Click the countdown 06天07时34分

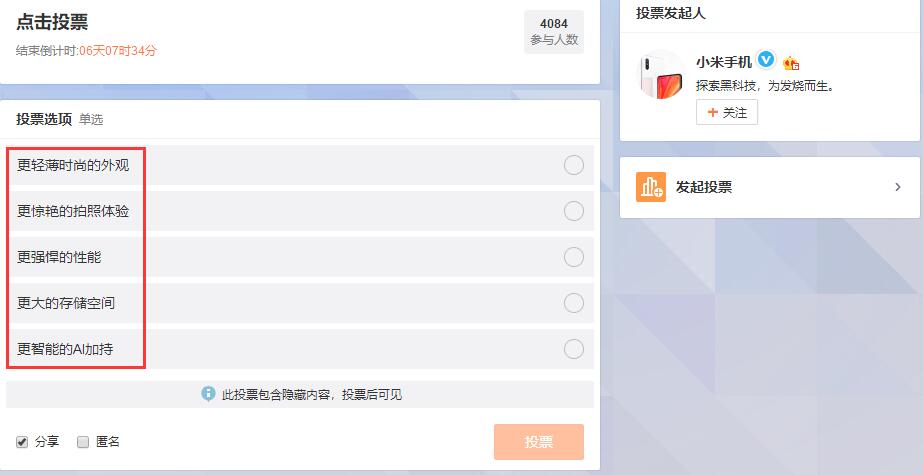point(118,51)
